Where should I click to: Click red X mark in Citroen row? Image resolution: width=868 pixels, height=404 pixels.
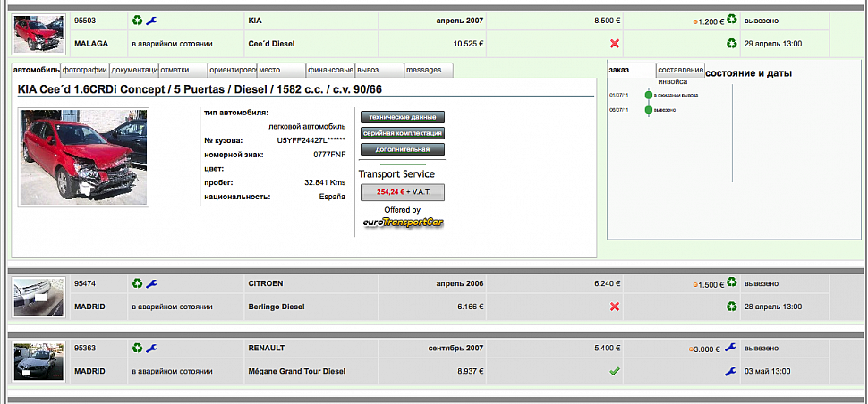pos(614,307)
